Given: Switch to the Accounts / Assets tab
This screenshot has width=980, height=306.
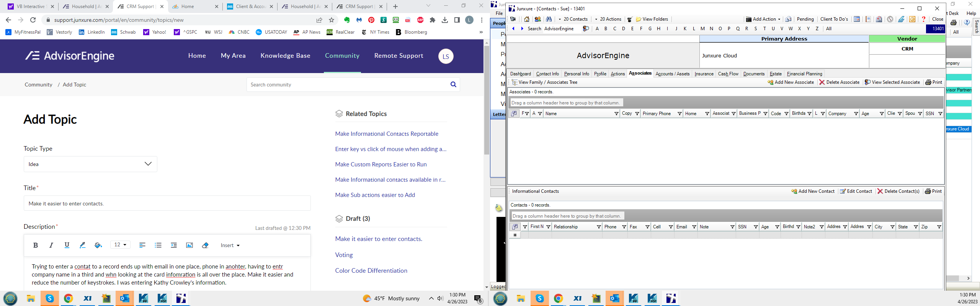Looking at the screenshot, I should [x=673, y=74].
